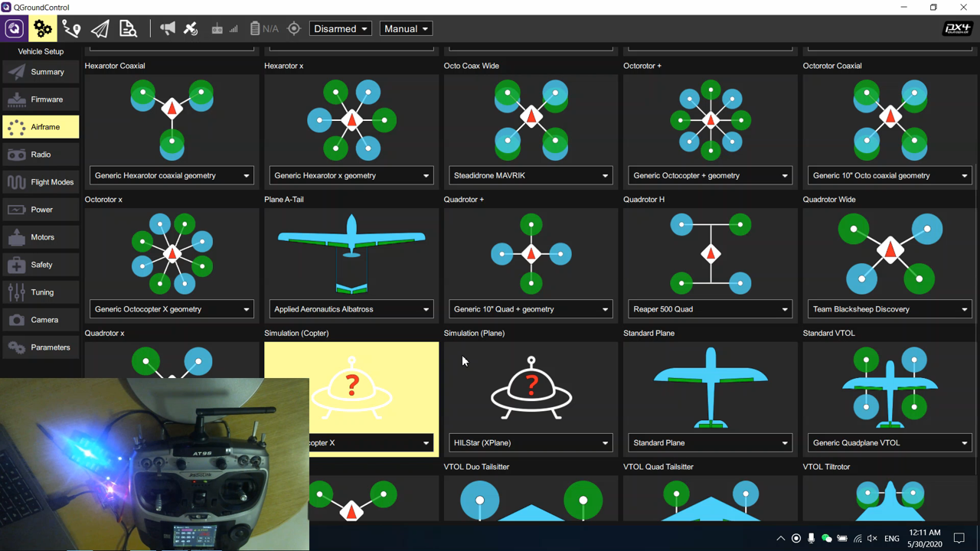Screen dimensions: 980x551
Task: Open the Analyze log view icon
Action: pyautogui.click(x=128, y=29)
